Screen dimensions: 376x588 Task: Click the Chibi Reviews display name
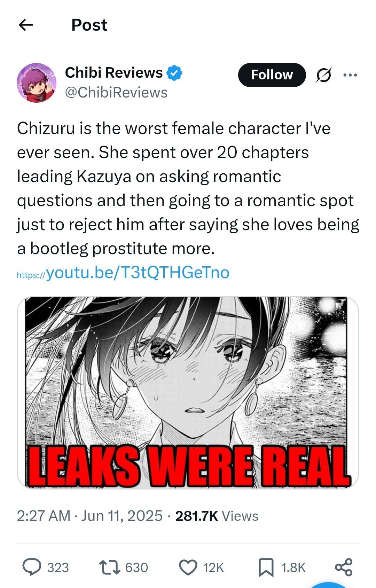[x=114, y=73]
